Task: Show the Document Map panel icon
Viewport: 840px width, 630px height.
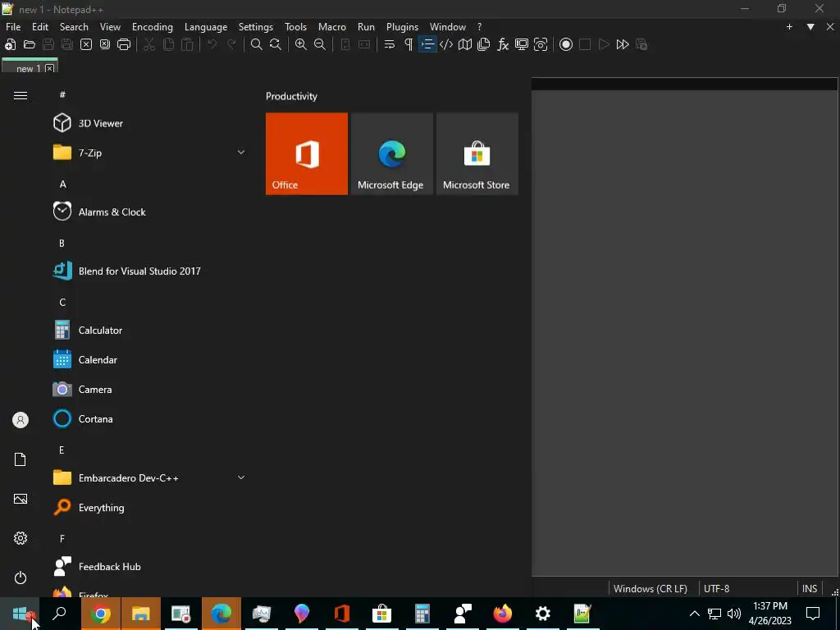Action: [x=465, y=44]
